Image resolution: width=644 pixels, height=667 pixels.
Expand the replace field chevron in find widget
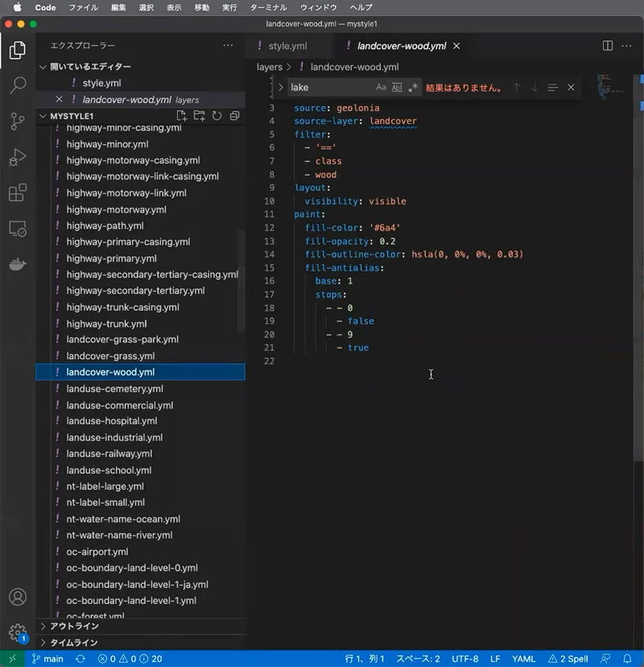[281, 87]
